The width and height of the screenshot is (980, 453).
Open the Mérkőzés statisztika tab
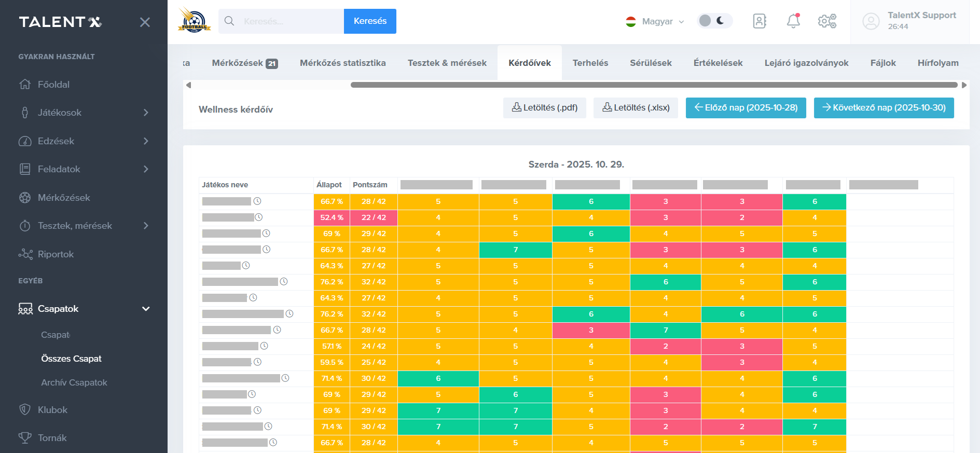tap(342, 63)
